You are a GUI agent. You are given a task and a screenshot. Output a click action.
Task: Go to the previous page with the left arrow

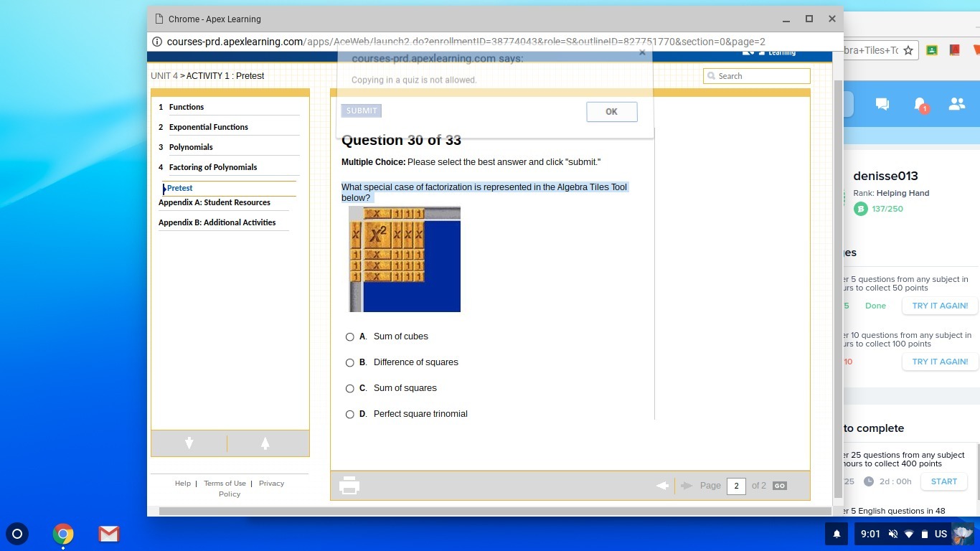click(662, 486)
